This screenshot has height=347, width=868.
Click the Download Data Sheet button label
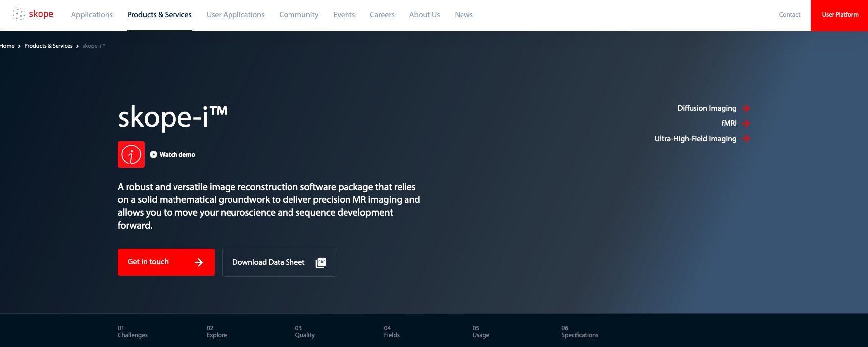click(x=269, y=262)
